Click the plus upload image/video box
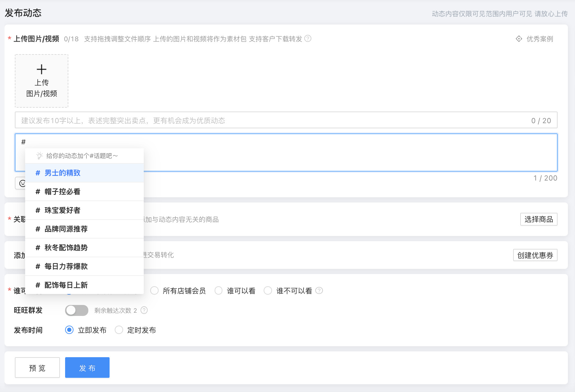575x392 pixels. point(42,81)
